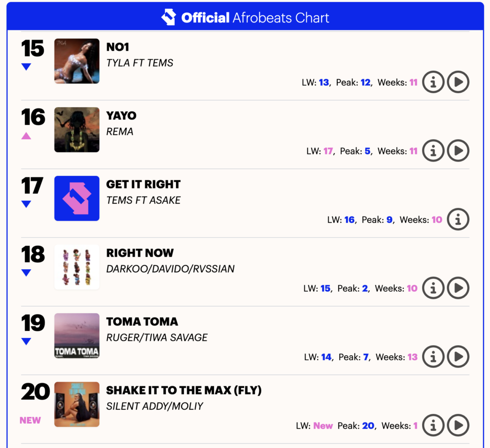Viewport: 490px width, 448px height.
Task: Play Right Now by Darkoo preview
Action: pyautogui.click(x=458, y=288)
